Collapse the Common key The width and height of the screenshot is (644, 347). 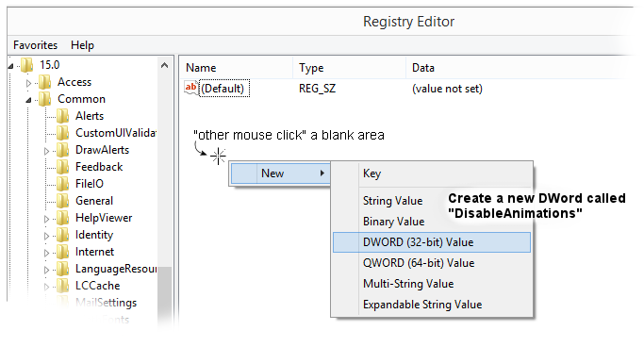(x=28, y=100)
